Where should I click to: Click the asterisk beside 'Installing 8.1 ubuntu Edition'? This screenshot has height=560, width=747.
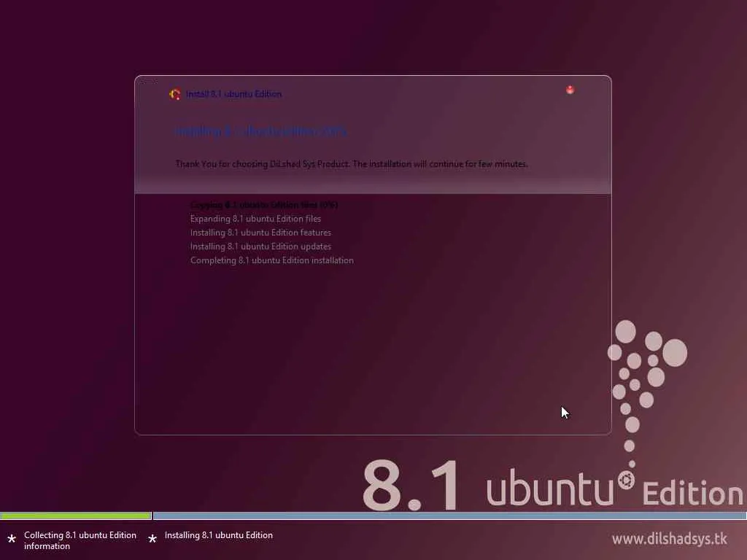coord(152,539)
